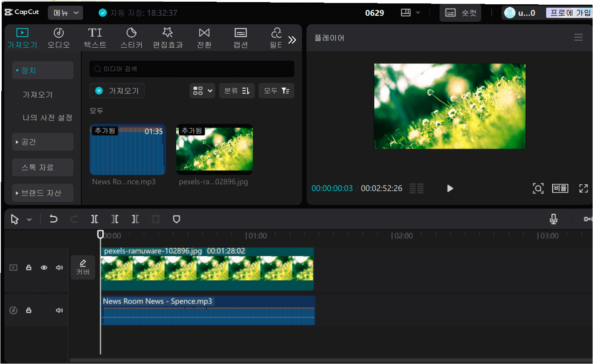Viewport: 593px width, 364px height.
Task: Open the 모두 filter menu
Action: click(276, 91)
